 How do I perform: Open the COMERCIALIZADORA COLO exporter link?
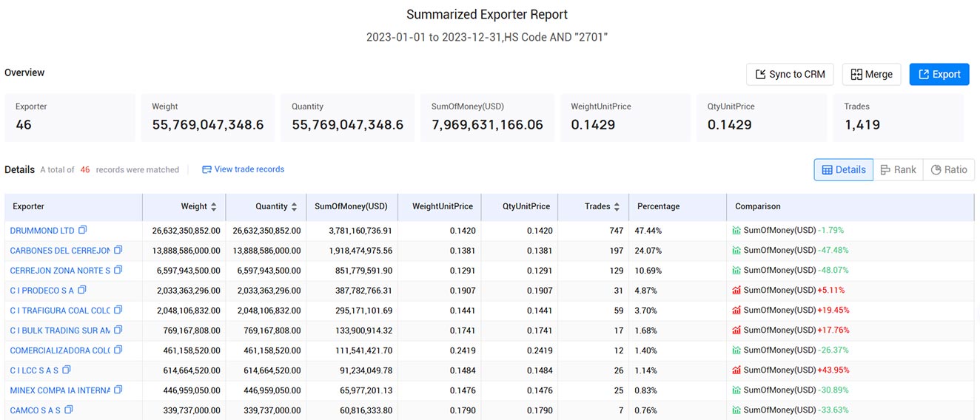click(x=60, y=350)
